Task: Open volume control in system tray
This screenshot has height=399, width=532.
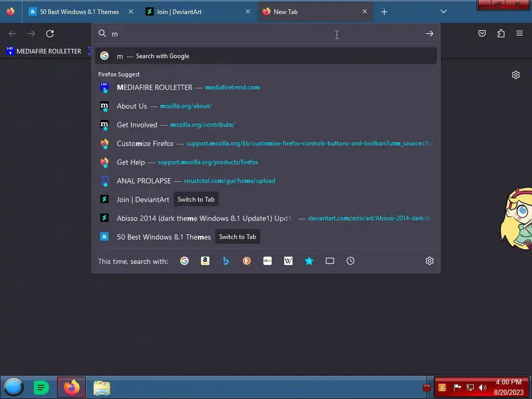Action: click(x=483, y=388)
